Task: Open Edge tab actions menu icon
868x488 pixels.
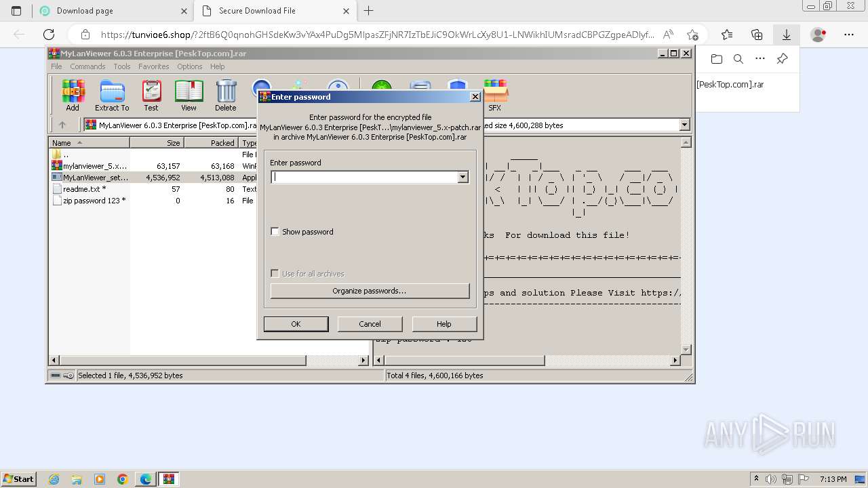Action: (x=16, y=11)
